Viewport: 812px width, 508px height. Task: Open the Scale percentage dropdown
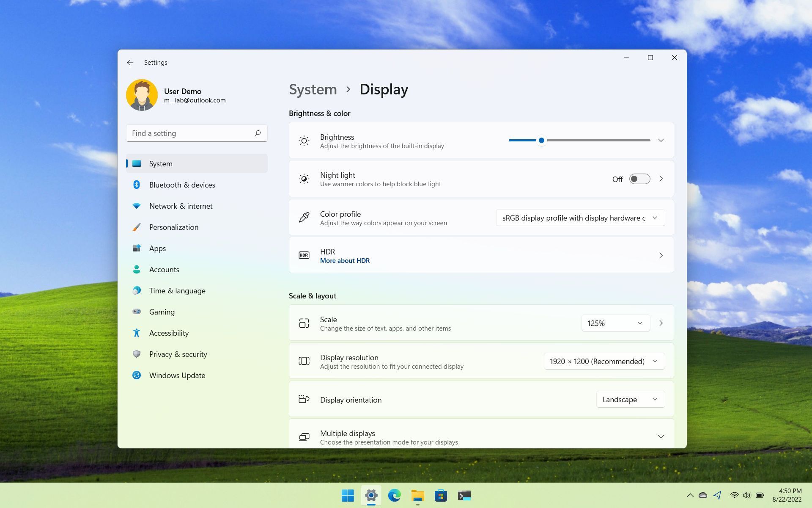616,323
